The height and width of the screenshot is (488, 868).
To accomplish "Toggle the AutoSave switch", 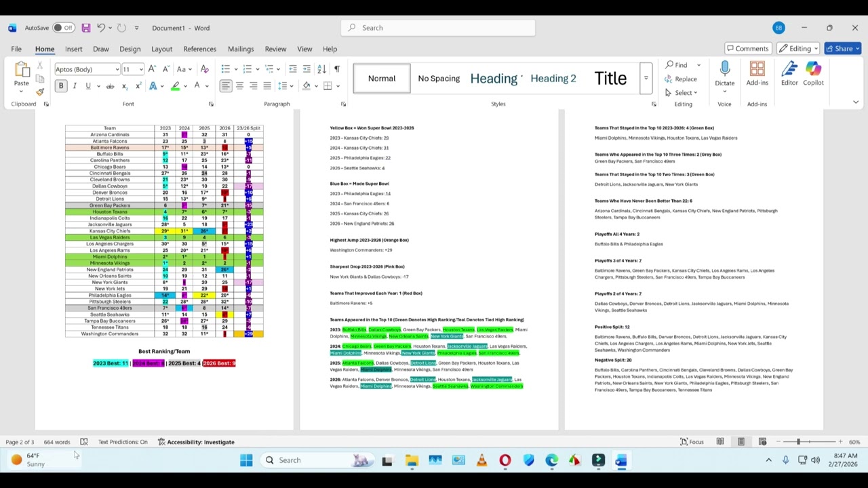I will pos(62,28).
